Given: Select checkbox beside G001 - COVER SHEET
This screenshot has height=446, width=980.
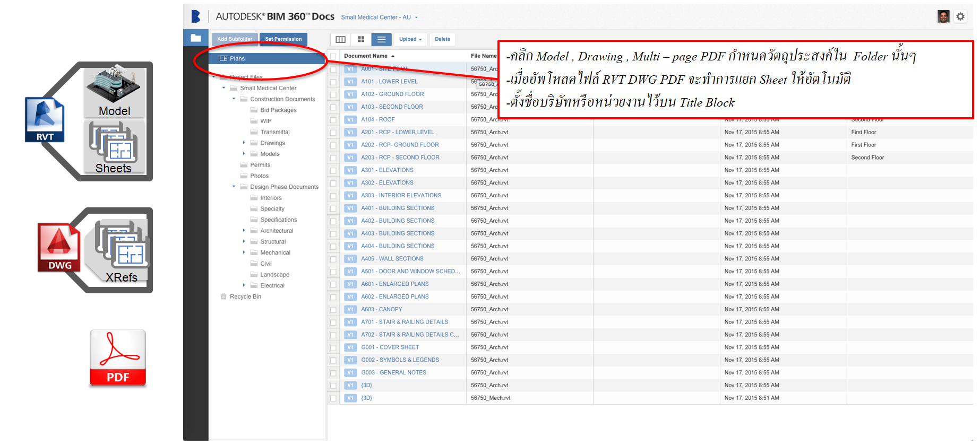Looking at the screenshot, I should (333, 348).
